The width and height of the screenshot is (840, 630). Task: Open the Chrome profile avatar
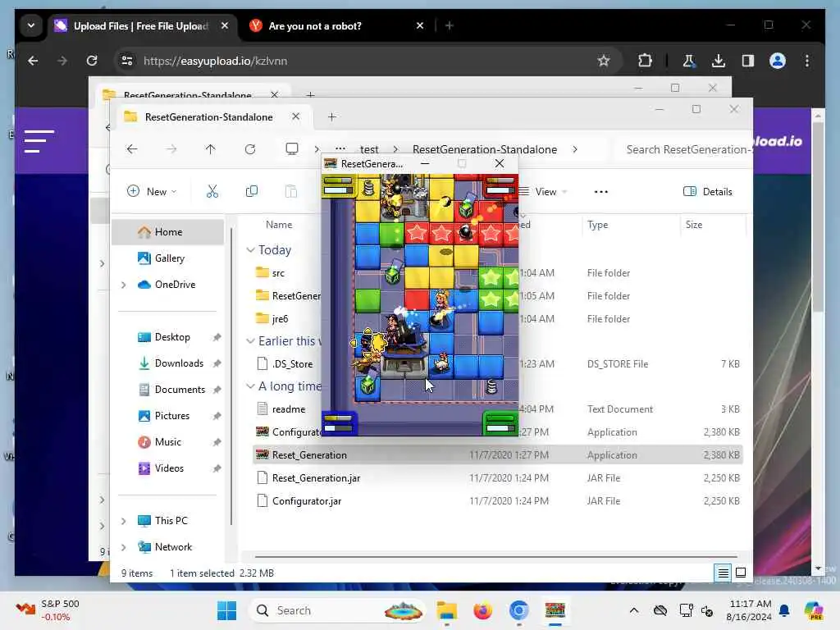point(778,61)
